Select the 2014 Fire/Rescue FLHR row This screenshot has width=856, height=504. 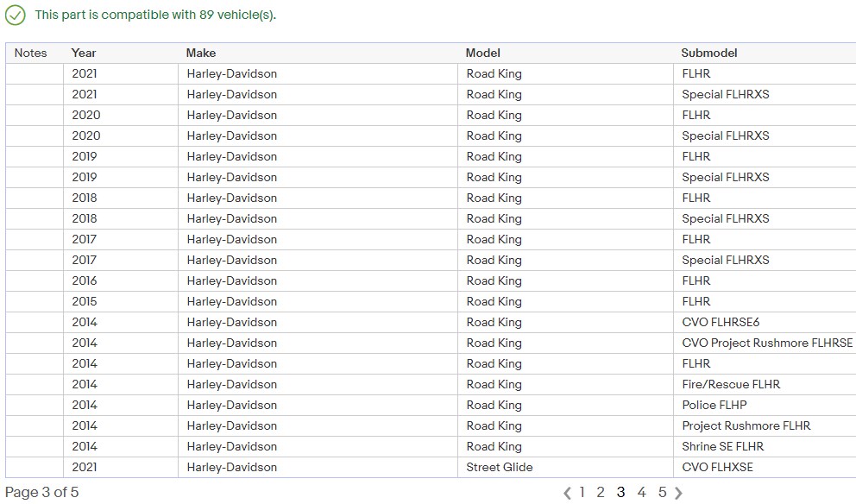pyautogui.click(x=431, y=384)
